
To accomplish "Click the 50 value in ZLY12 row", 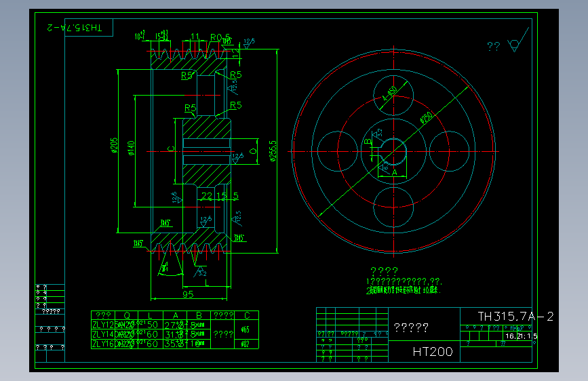I will tap(152, 325).
